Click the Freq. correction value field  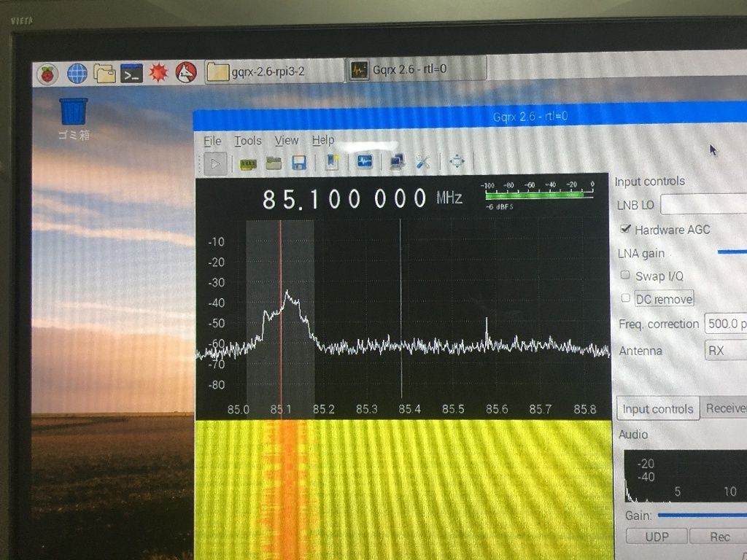tap(726, 324)
